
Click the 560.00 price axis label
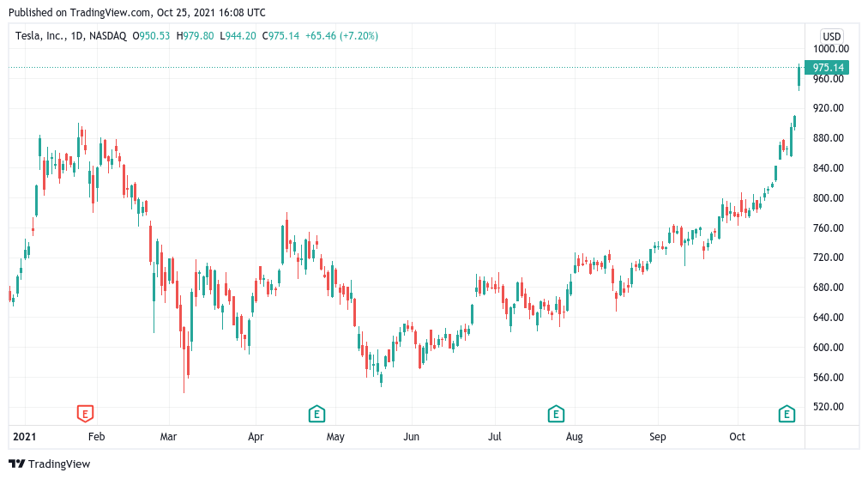coord(829,377)
